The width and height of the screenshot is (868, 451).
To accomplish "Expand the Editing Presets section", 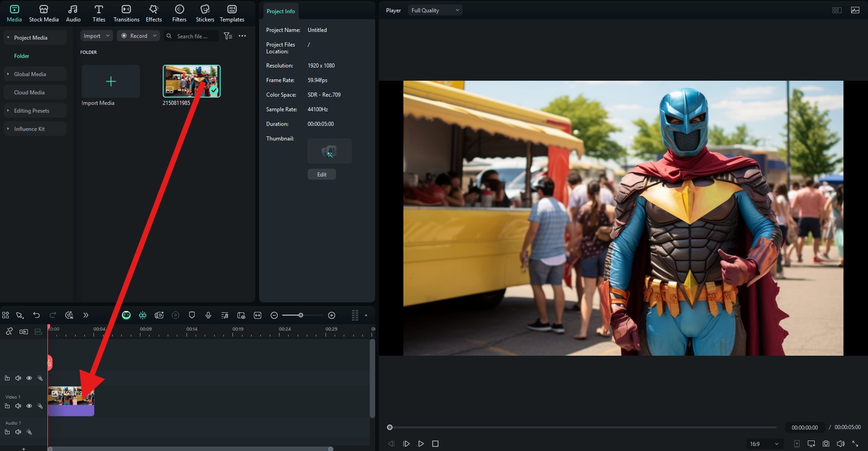I will pyautogui.click(x=8, y=110).
